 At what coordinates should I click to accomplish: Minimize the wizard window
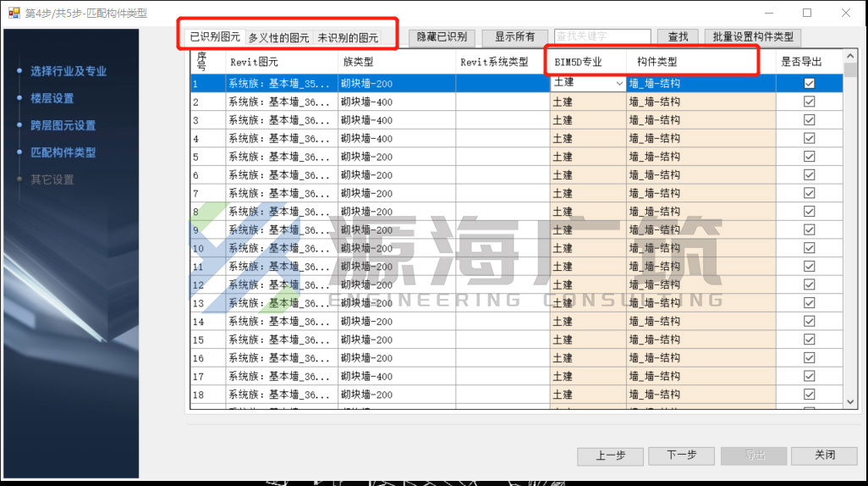[x=769, y=13]
